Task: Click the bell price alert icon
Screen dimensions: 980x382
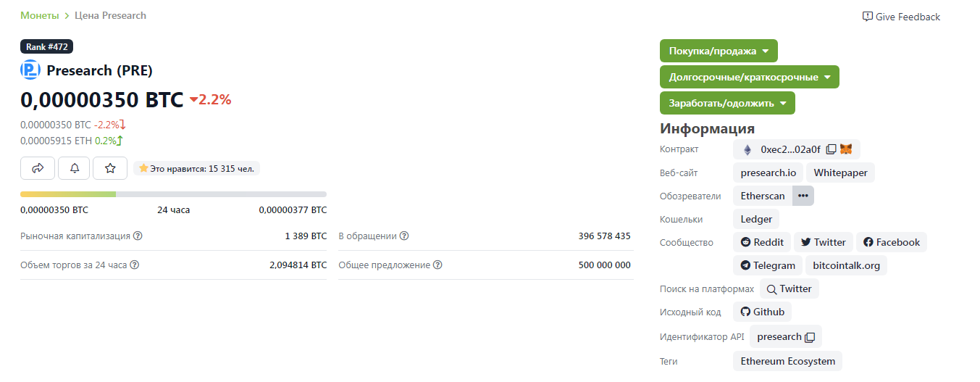Action: point(75,168)
